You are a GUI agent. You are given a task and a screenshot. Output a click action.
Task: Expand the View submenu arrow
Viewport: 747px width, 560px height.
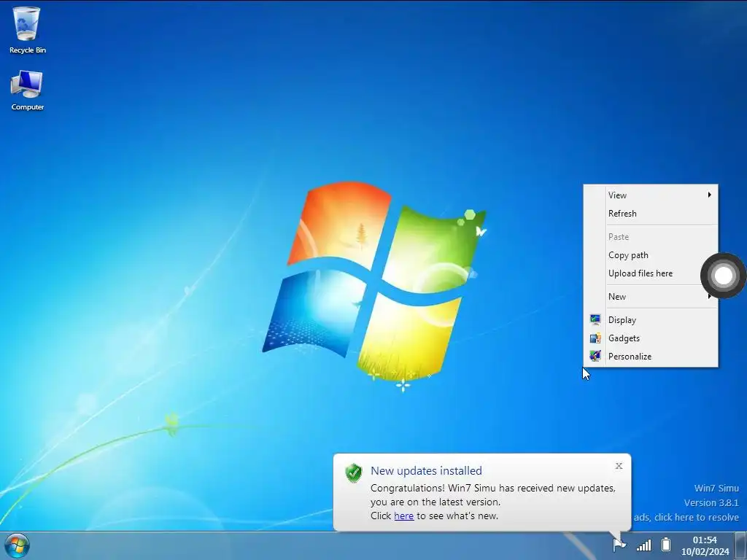pos(709,195)
